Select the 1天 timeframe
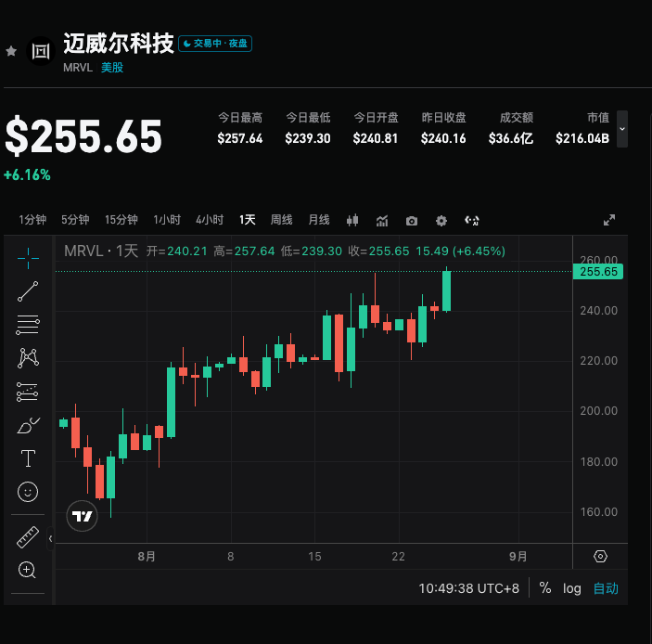The image size is (652, 644). click(247, 220)
